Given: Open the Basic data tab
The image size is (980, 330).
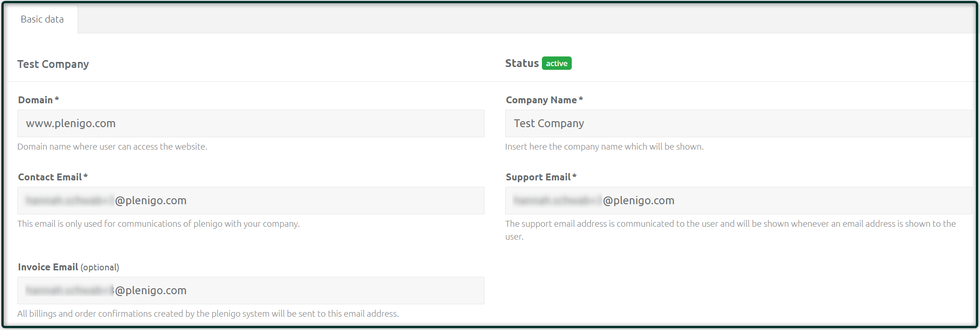Looking at the screenshot, I should click(42, 19).
